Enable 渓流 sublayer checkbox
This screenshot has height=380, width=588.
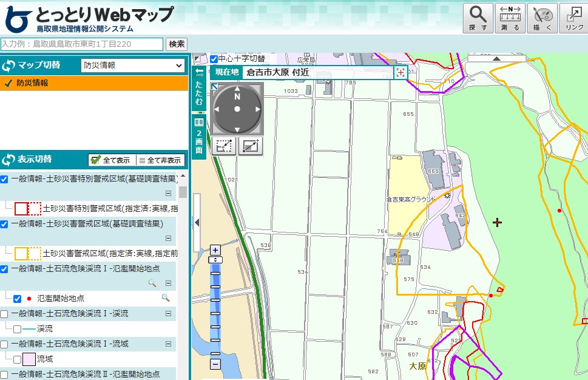click(x=17, y=329)
